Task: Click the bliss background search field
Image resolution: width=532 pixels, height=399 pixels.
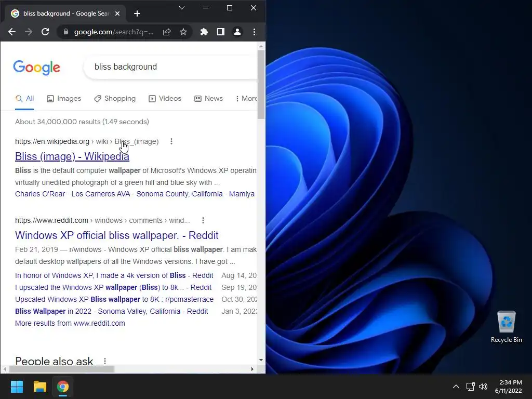Action: tap(171, 67)
